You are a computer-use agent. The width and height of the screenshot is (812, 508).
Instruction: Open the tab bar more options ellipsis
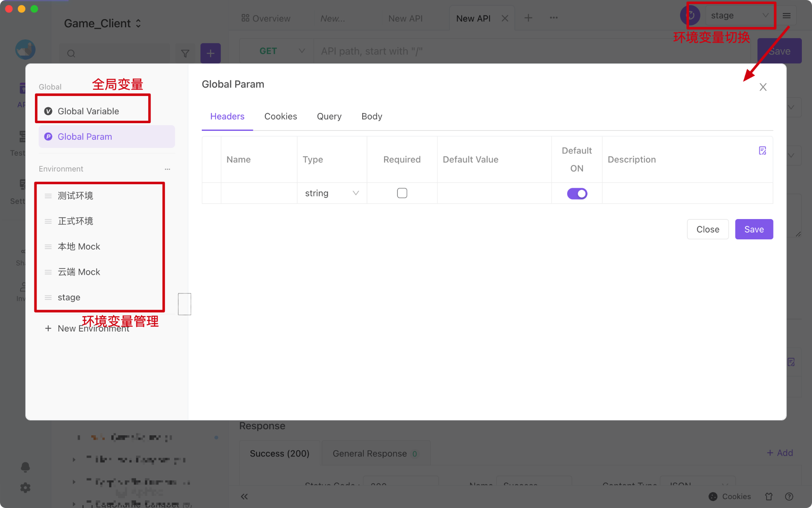click(553, 18)
